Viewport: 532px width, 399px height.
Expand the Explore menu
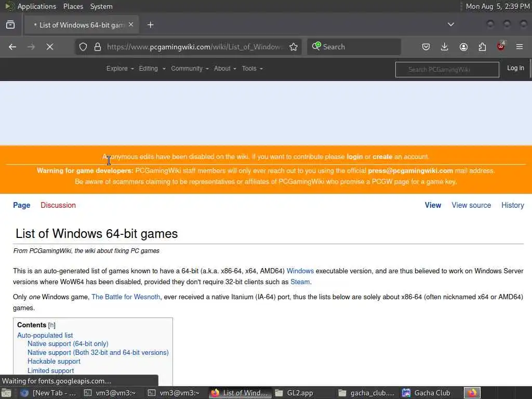120,69
